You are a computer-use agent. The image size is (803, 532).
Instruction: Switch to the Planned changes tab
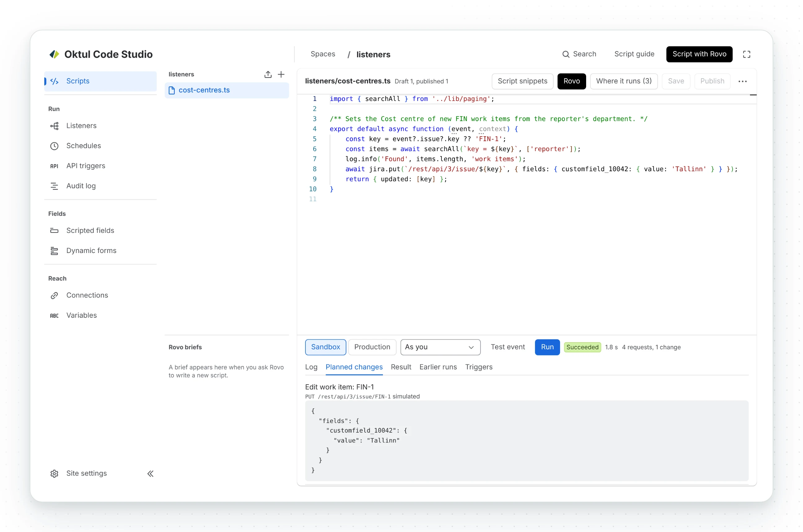click(354, 367)
